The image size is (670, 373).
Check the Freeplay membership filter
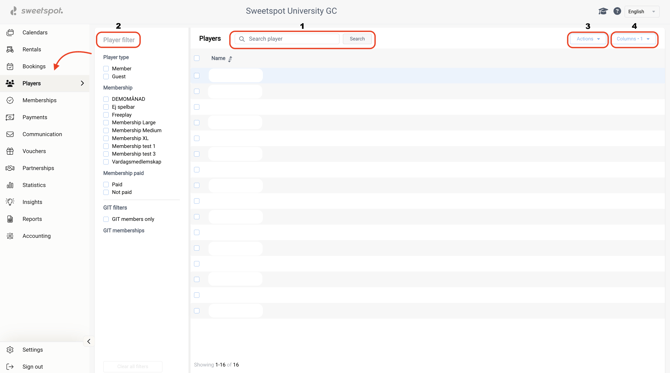(x=106, y=115)
